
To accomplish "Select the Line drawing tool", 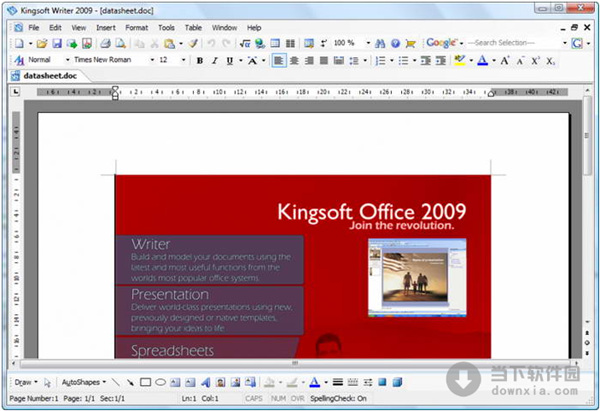I will [x=116, y=382].
